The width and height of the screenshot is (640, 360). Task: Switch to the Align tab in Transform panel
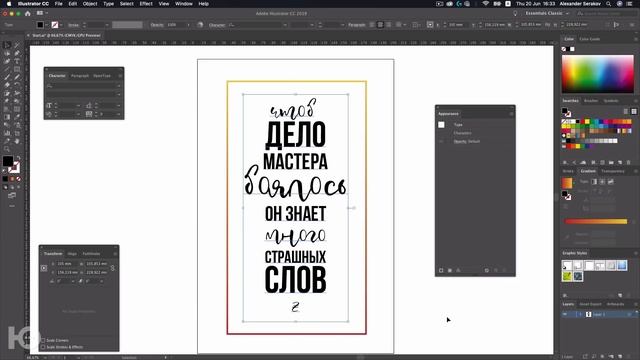click(x=72, y=254)
